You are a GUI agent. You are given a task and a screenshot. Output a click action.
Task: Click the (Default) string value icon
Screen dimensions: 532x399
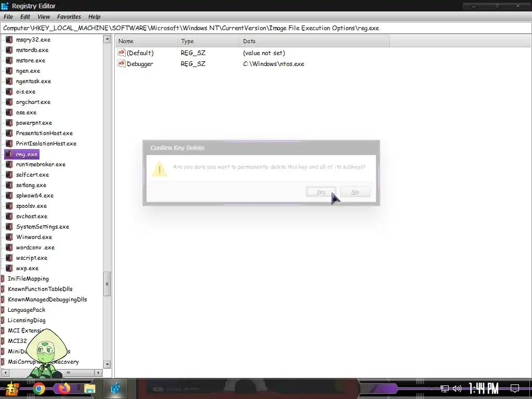(x=122, y=52)
